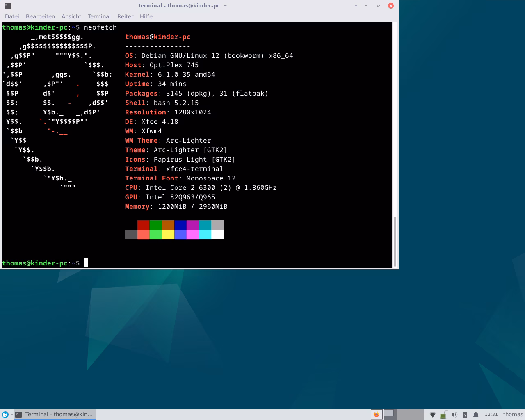Click the terminal icon in the window title bar
Viewport: 525px width, 420px height.
pos(7,5)
